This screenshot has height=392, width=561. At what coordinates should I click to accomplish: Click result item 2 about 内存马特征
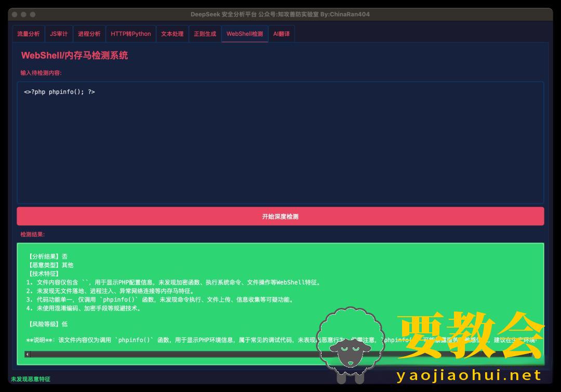pos(110,291)
